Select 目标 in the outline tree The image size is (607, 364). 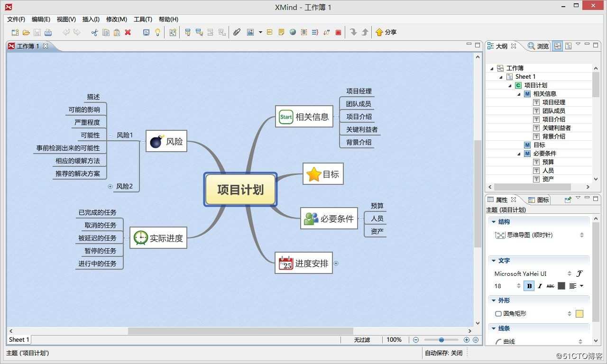539,145
